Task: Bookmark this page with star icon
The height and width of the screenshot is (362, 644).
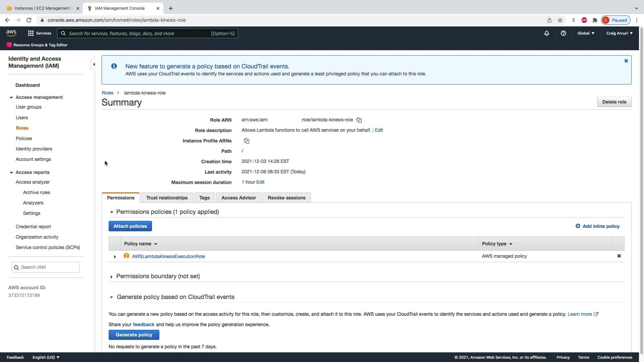Action: (x=560, y=20)
